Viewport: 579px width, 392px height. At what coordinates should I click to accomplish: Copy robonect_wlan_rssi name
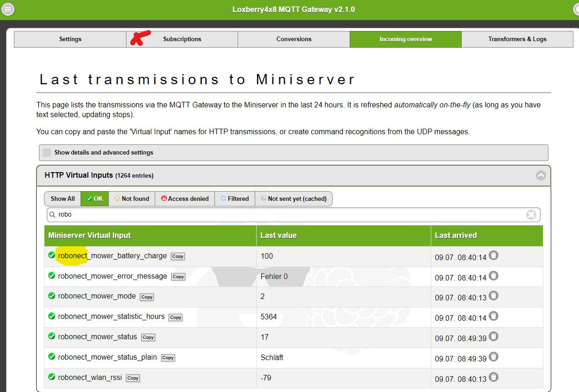pyautogui.click(x=133, y=378)
